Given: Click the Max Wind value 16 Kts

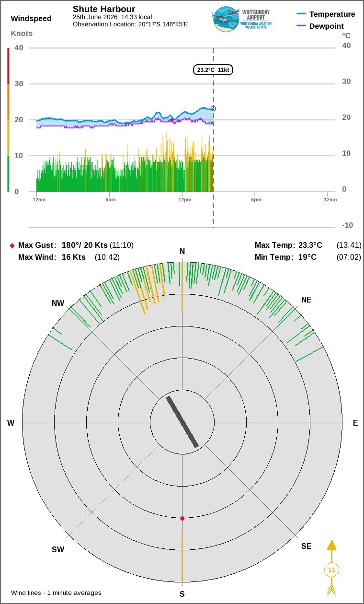Looking at the screenshot, I should (x=74, y=257).
